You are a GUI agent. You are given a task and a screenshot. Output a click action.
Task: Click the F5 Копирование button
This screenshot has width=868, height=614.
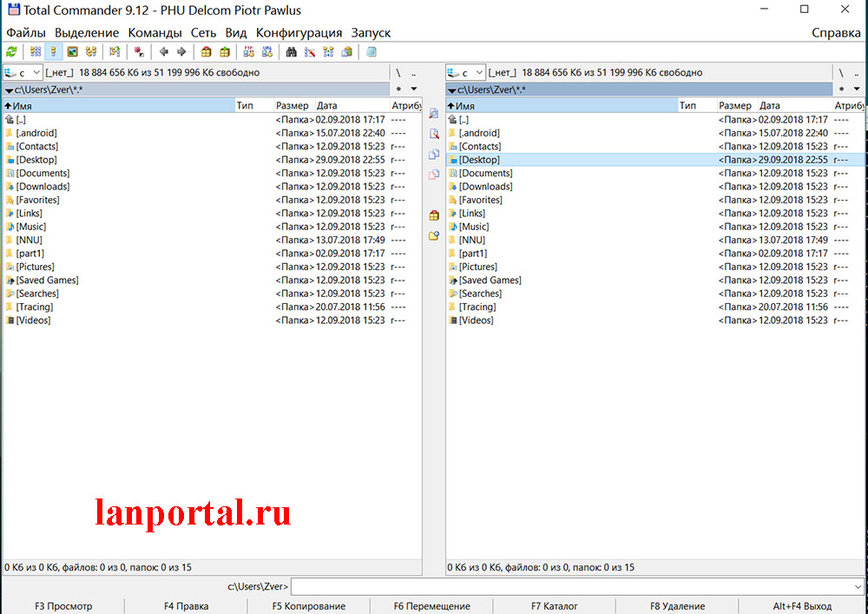[x=309, y=606]
